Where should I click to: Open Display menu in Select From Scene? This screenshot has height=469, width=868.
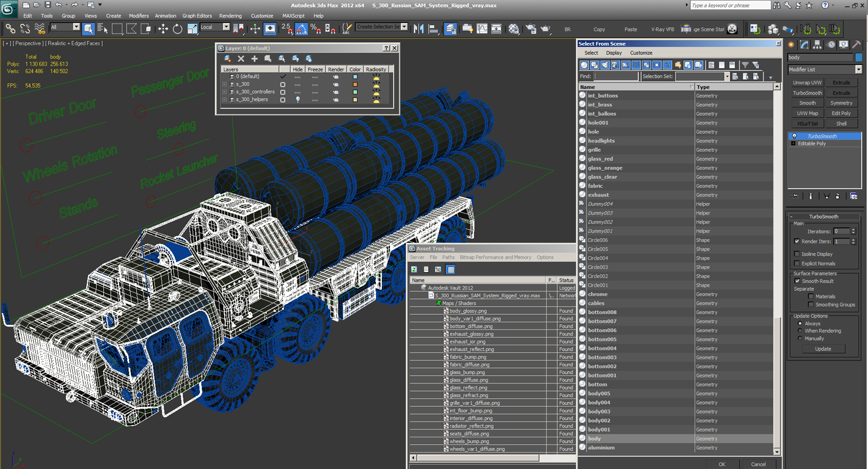(x=614, y=53)
